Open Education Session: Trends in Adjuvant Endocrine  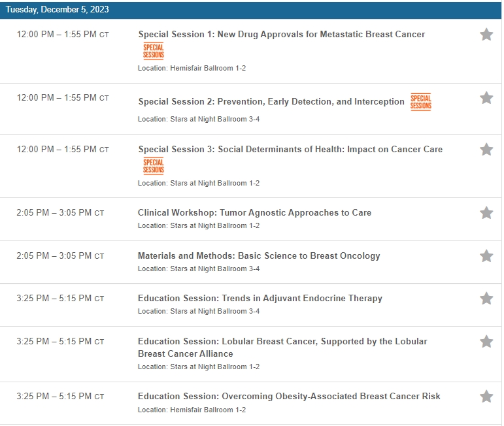pos(260,298)
